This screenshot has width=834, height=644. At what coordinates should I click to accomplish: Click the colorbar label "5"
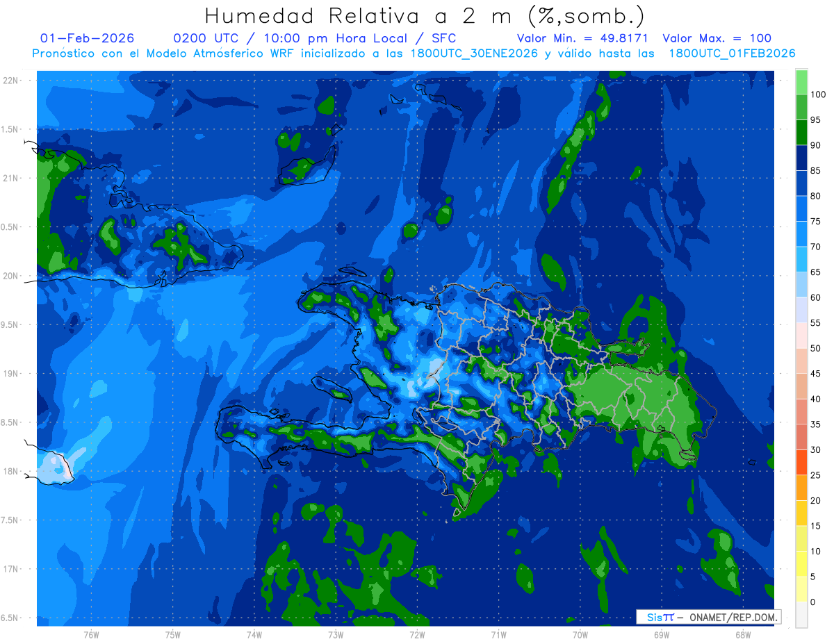[x=813, y=577]
